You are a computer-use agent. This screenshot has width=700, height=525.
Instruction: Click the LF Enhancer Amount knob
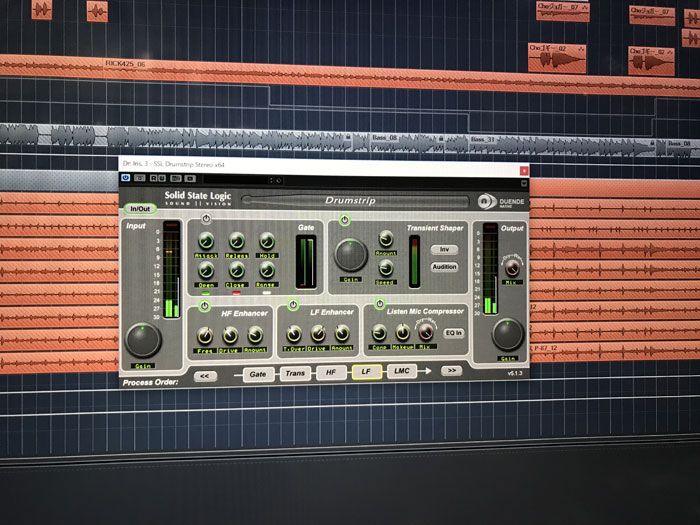[x=342, y=333]
